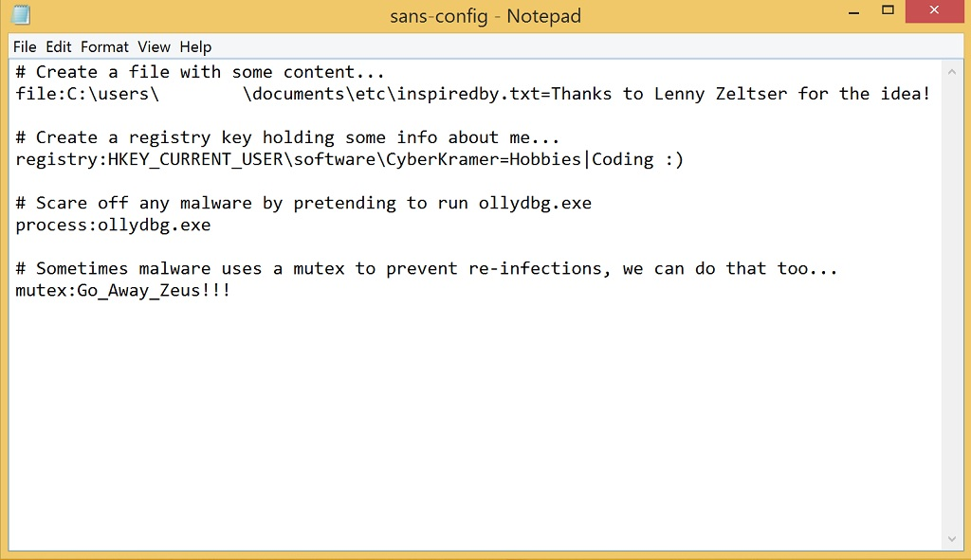The image size is (971, 560).
Task: Close the sans-config Notepad window
Action: [934, 10]
